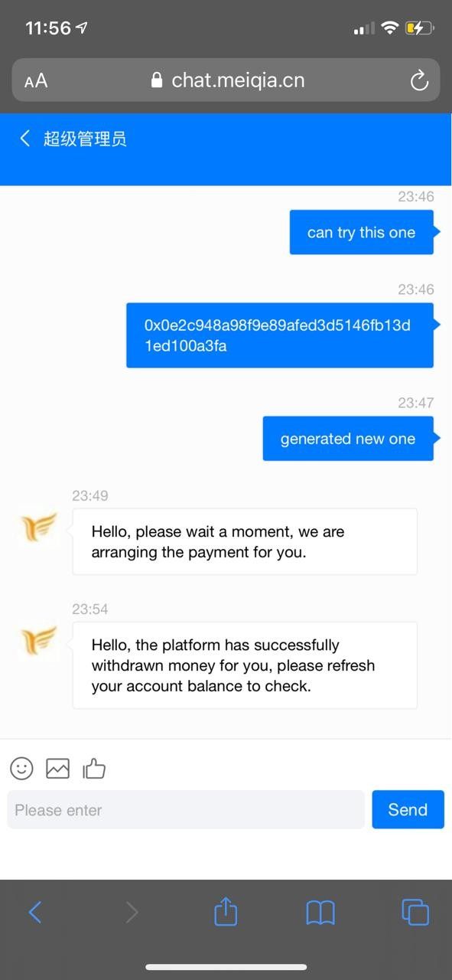Screen dimensions: 452x980
Task: Go back with Safari's back arrow
Action: click(x=35, y=912)
